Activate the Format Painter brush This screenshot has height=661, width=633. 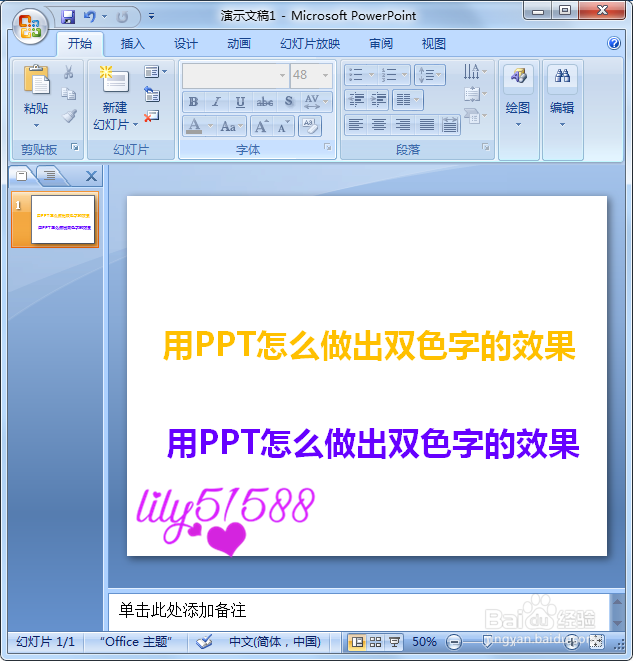tap(69, 115)
